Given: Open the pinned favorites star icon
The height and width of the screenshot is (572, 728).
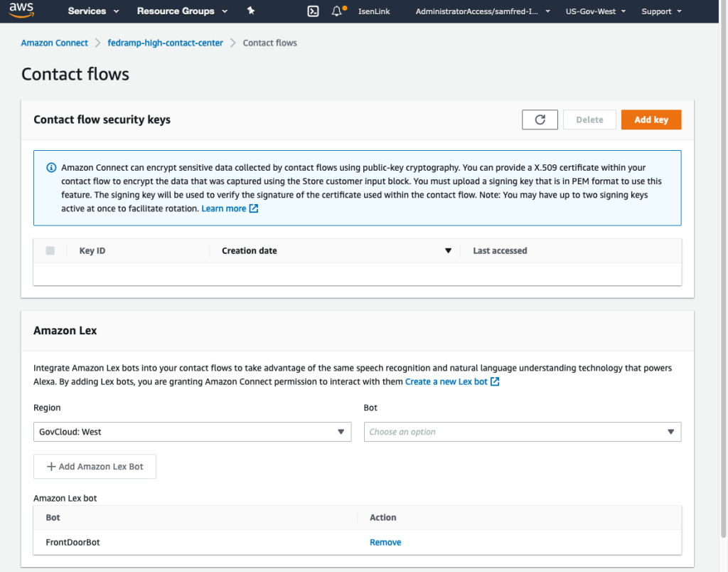Looking at the screenshot, I should pos(252,11).
